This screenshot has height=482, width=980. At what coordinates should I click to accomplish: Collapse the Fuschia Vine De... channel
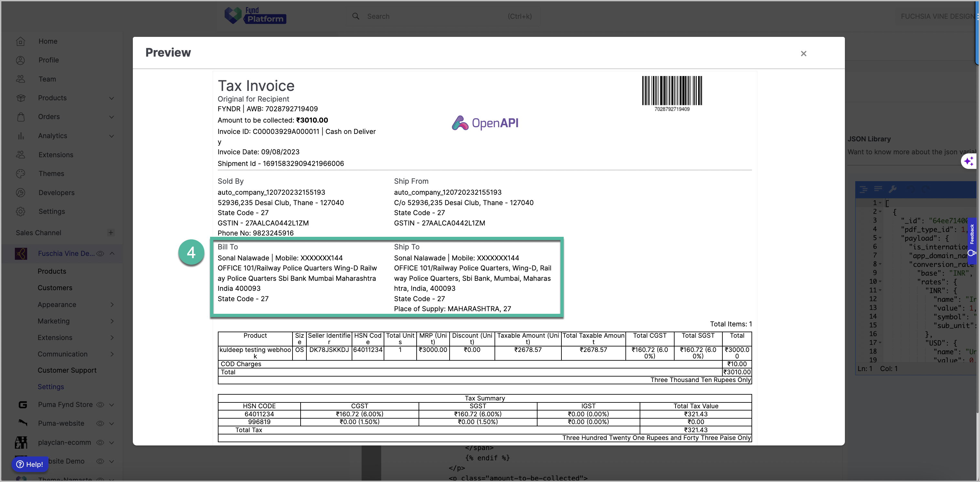112,254
